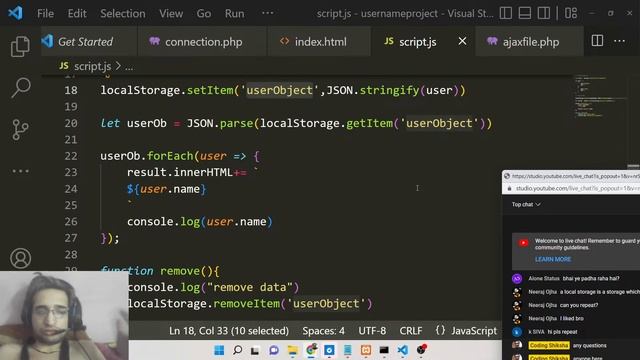The width and height of the screenshot is (640, 360).
Task: Open the Top chat dropdown in chat window
Action: pos(526,204)
